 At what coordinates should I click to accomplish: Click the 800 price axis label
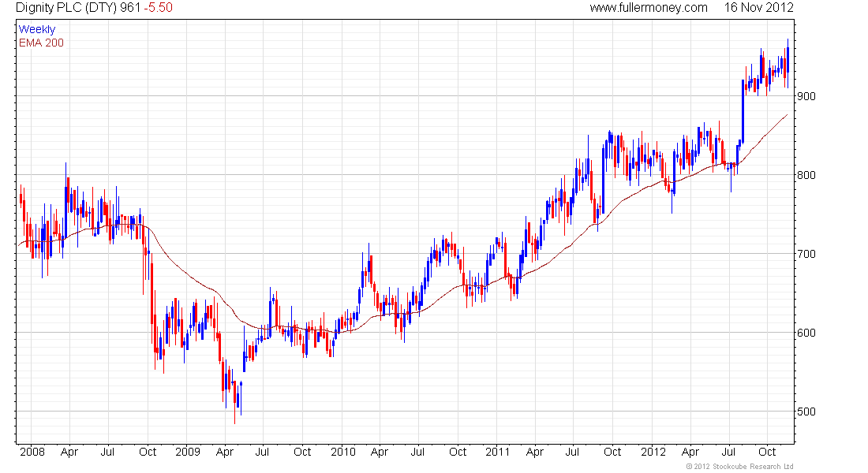[x=806, y=175]
